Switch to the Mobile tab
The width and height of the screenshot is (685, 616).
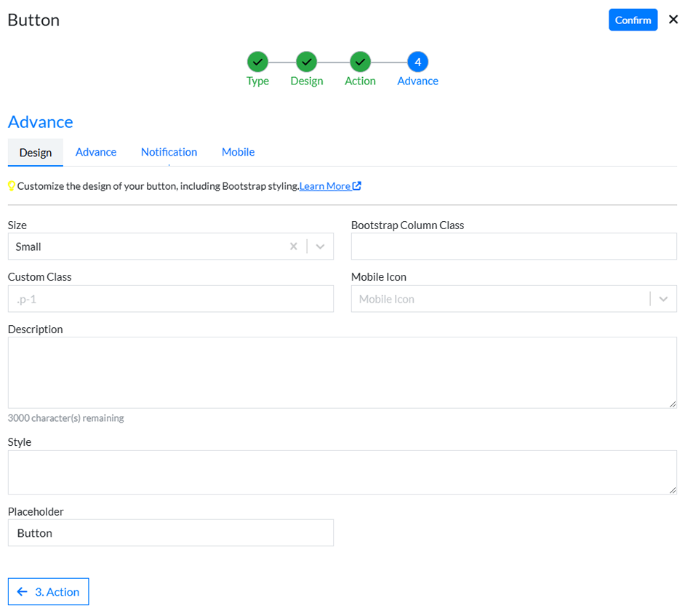tap(238, 152)
